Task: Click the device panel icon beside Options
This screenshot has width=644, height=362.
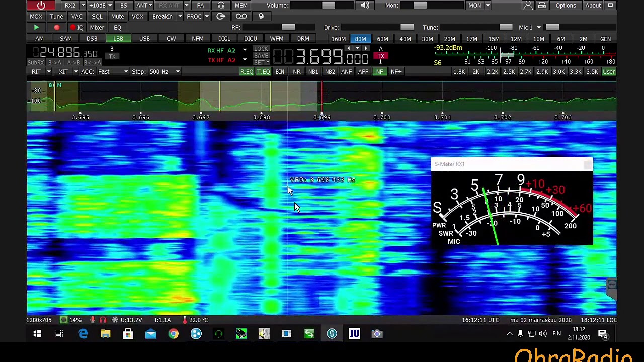Action: pos(542,5)
